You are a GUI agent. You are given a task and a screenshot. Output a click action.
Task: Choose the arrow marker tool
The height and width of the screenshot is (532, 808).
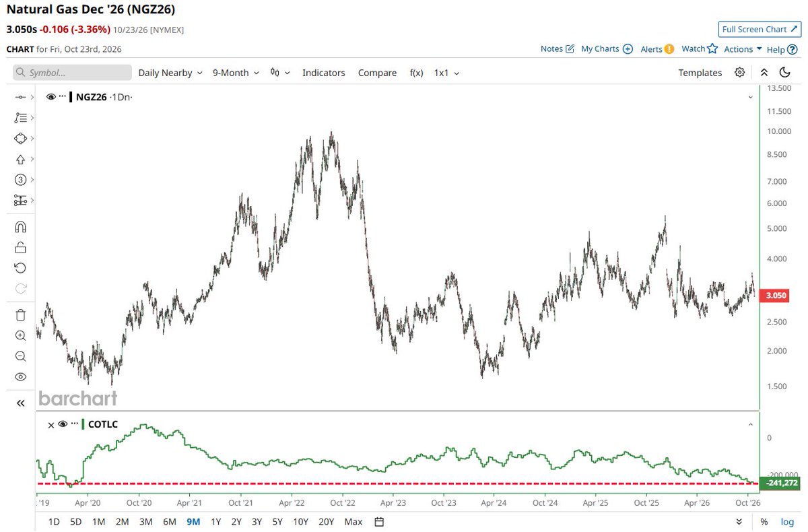click(x=20, y=160)
